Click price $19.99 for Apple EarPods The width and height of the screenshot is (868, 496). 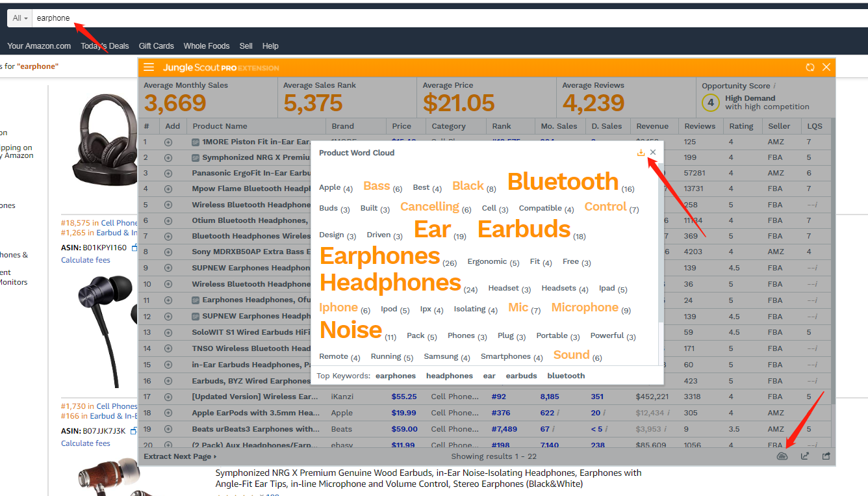403,413
